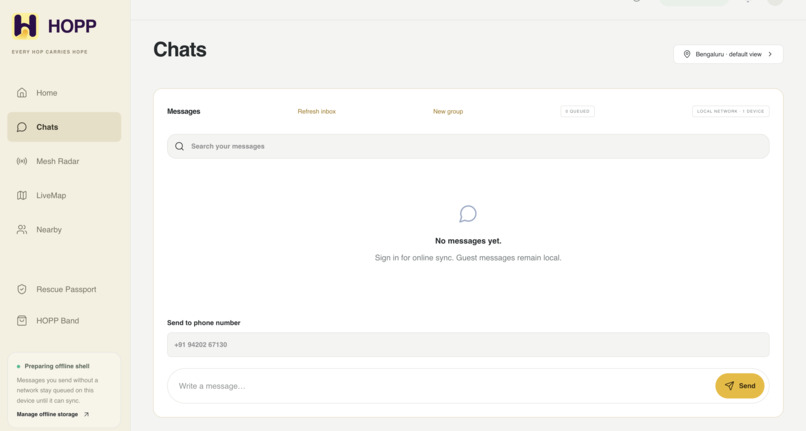Click the No messages yet text

coord(468,241)
